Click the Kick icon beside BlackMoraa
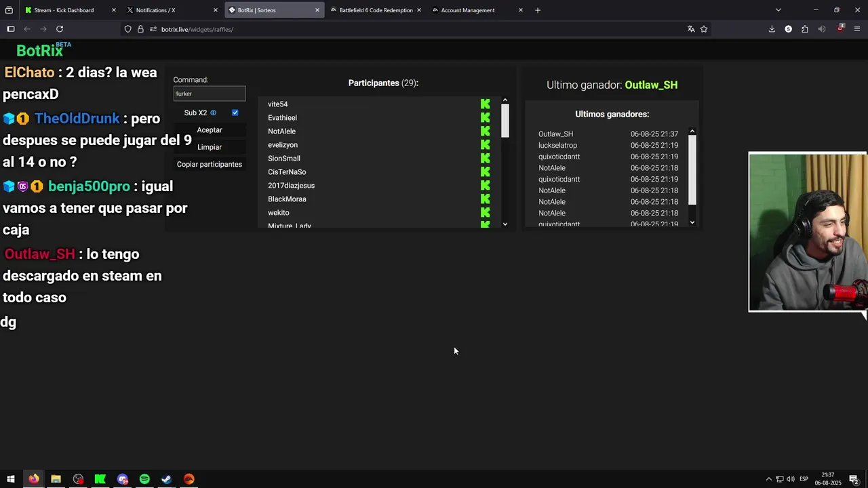The width and height of the screenshot is (868, 488). pyautogui.click(x=485, y=199)
